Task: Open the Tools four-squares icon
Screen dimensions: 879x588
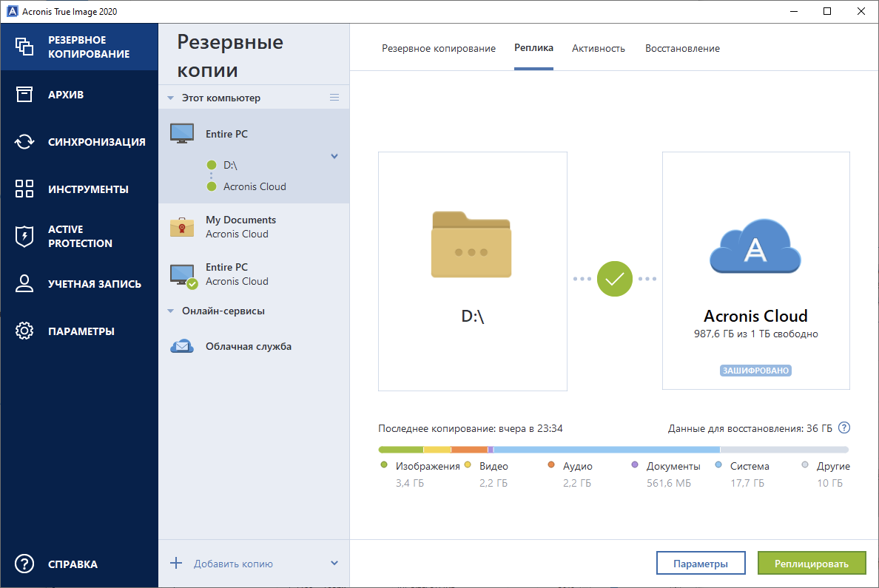Action: pos(24,189)
